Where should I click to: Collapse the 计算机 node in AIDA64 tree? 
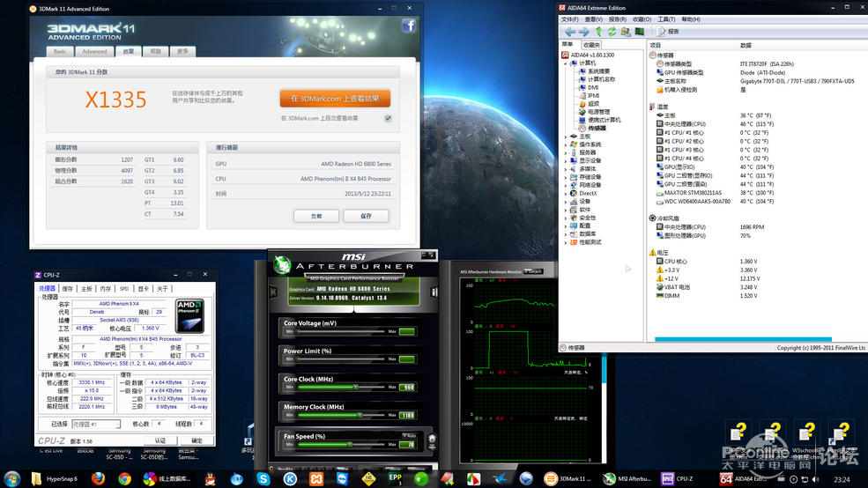(566, 63)
